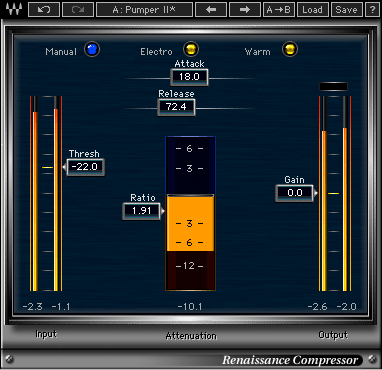Open the Load preset menu
382x370 pixels.
tap(312, 10)
